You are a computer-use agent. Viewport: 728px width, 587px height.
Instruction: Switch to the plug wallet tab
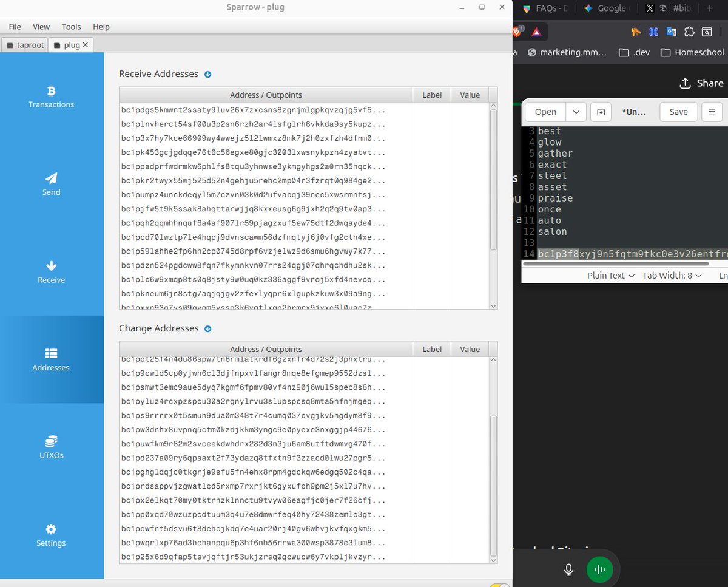pos(71,45)
